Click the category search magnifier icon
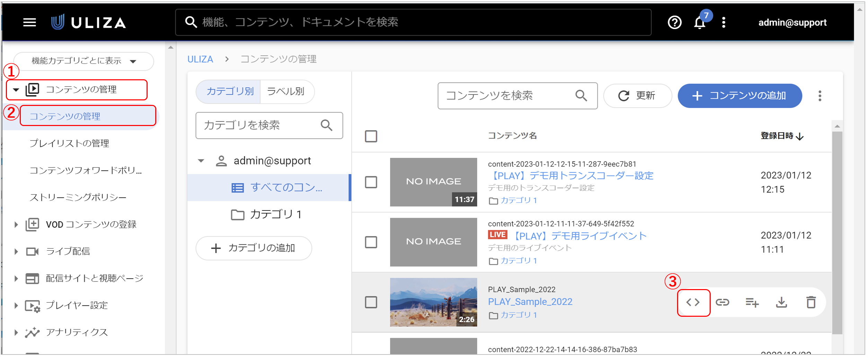 326,125
